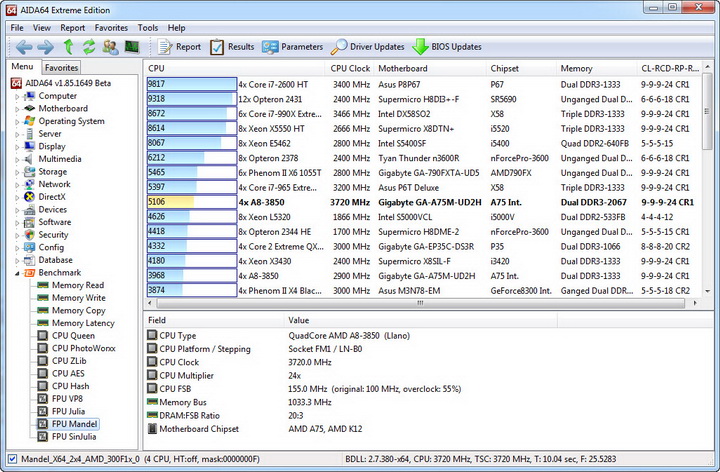Open the Help menu
The width and height of the screenshot is (720, 472).
click(x=176, y=28)
